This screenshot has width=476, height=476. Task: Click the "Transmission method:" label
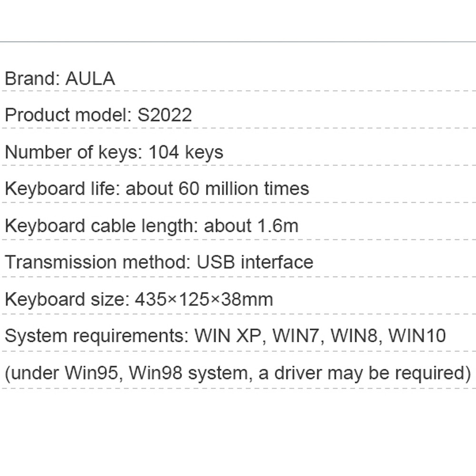tap(97, 262)
